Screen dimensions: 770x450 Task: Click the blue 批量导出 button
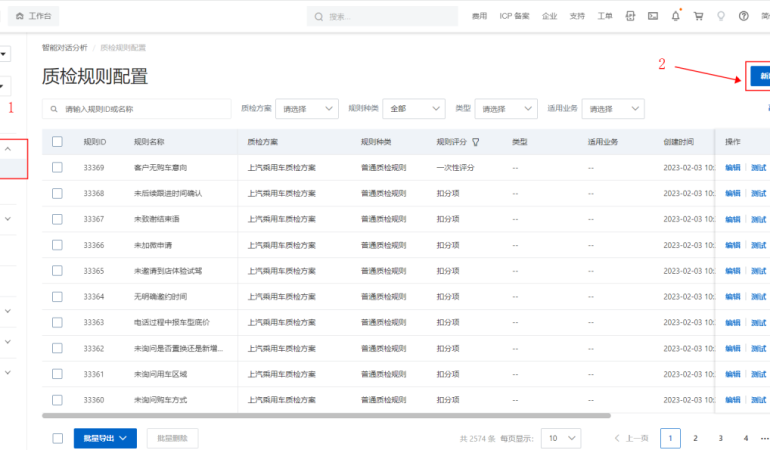105,438
